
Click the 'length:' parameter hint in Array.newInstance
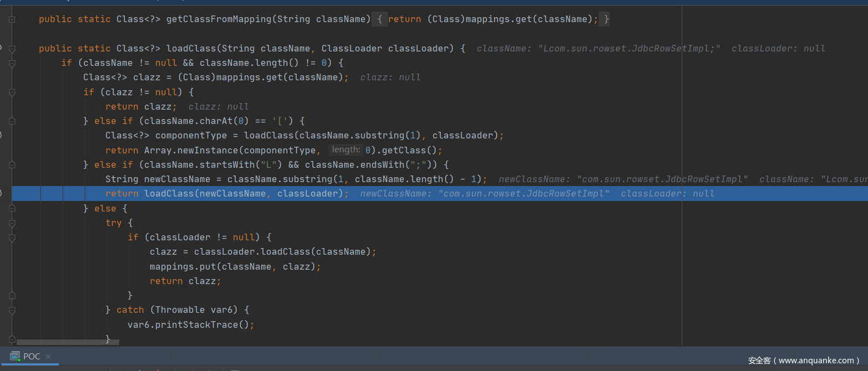coord(346,150)
